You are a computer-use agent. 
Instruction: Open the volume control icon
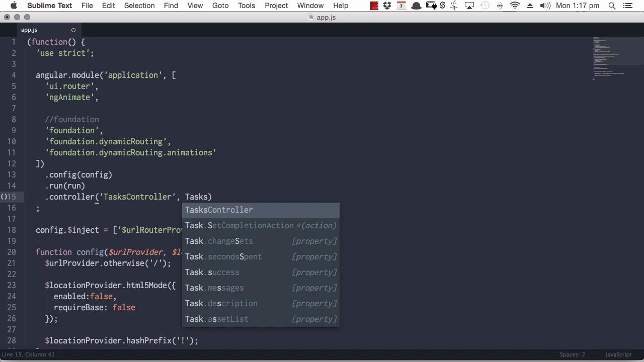(x=545, y=6)
